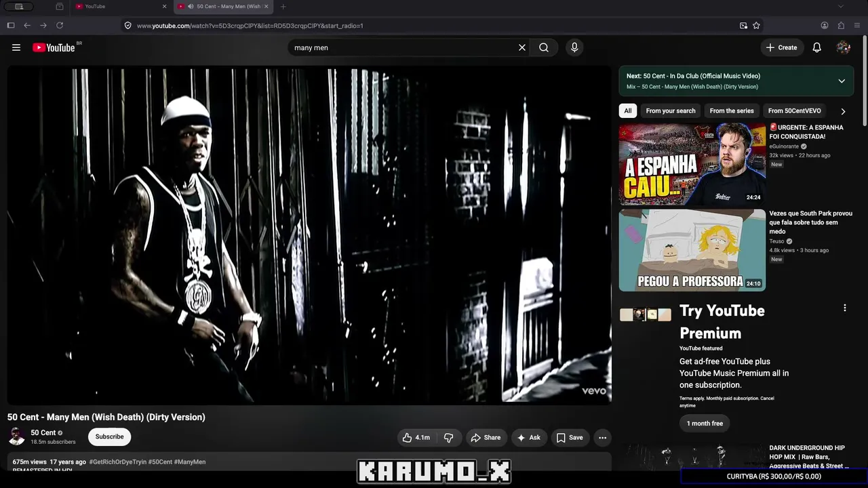Open the workspace switcher icon in the tab bar
This screenshot has height=488, width=868.
19,7
